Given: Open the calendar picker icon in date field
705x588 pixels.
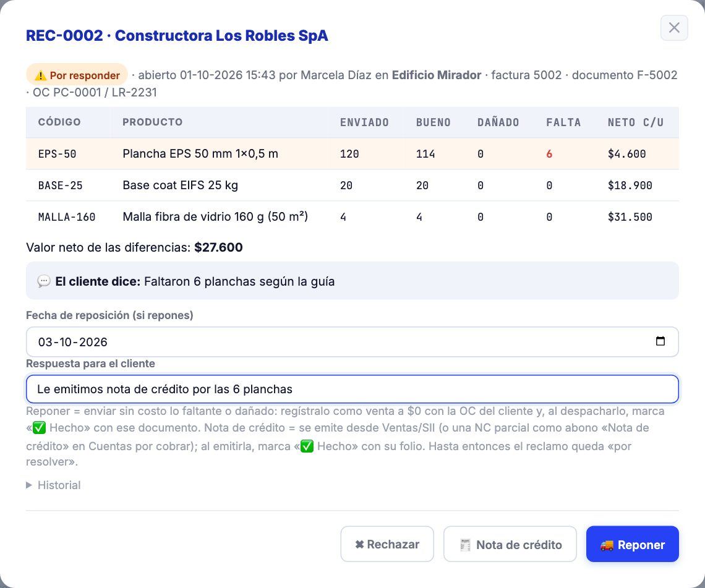Looking at the screenshot, I should pyautogui.click(x=660, y=341).
